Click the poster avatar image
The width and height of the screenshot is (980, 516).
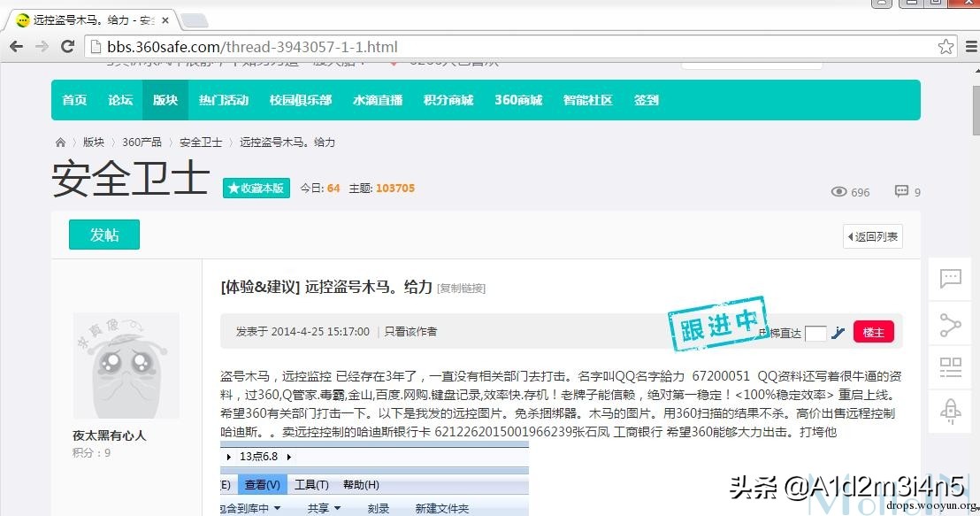point(126,366)
